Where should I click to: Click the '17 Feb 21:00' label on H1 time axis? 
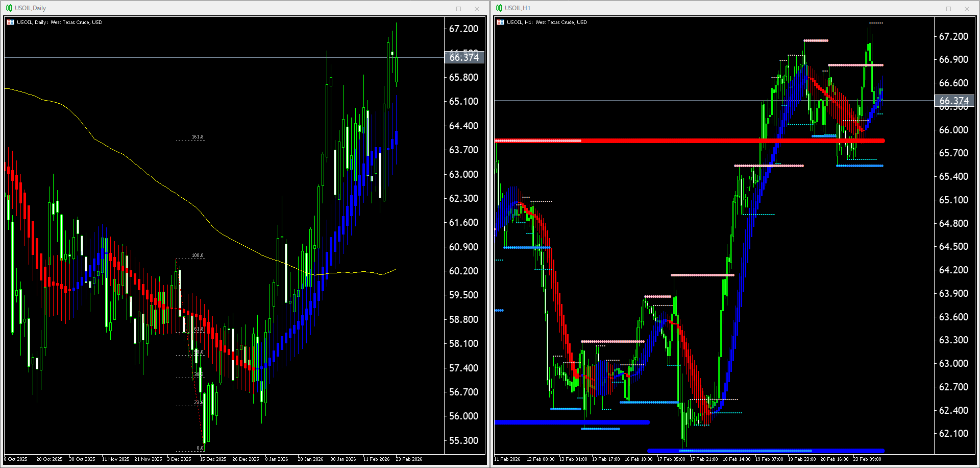pos(704,459)
